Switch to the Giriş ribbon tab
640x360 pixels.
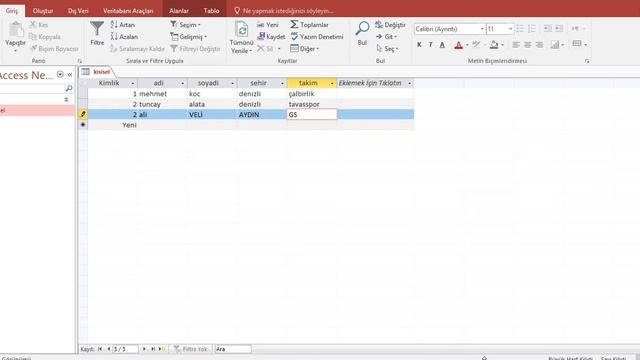coord(12,11)
